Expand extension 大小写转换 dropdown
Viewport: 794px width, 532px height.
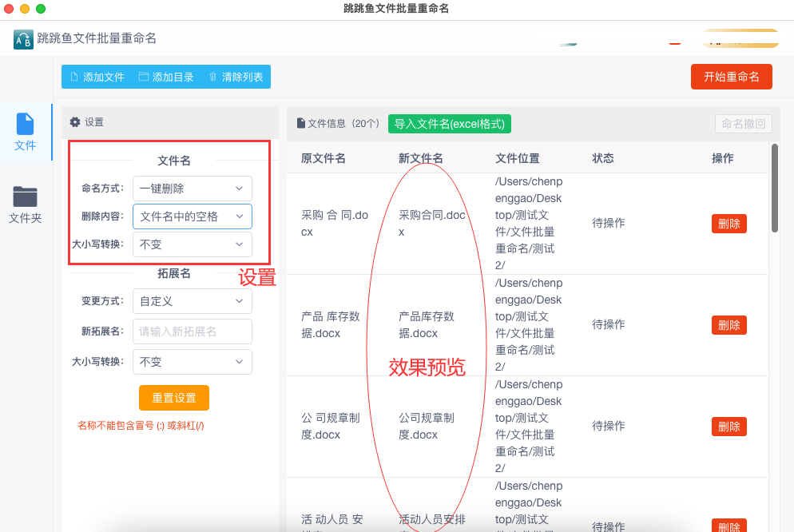coord(192,362)
